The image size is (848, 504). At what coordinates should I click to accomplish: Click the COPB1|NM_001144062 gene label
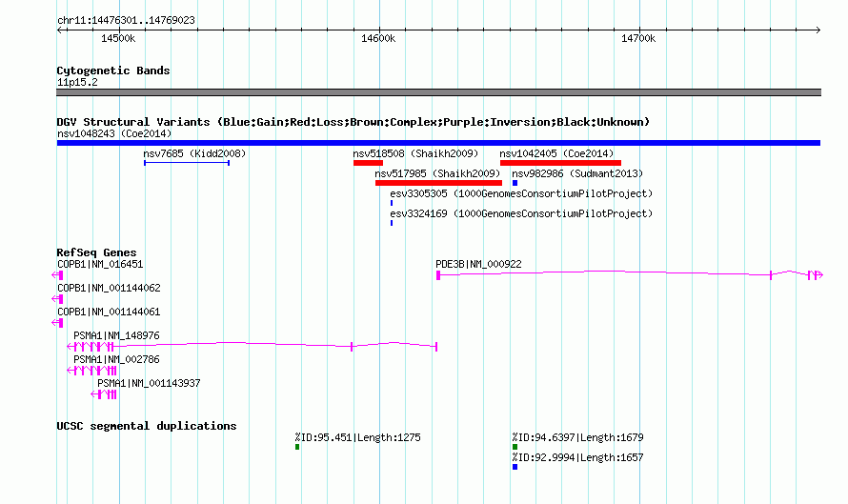[109, 288]
